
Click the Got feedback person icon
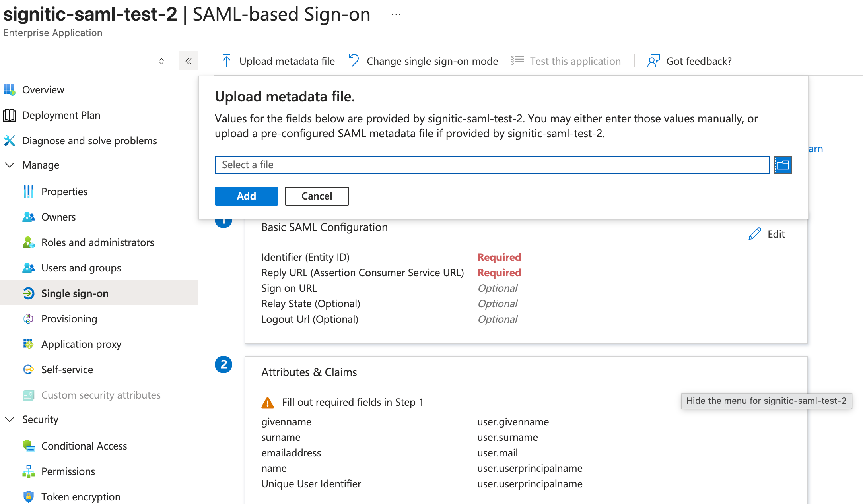coord(653,61)
